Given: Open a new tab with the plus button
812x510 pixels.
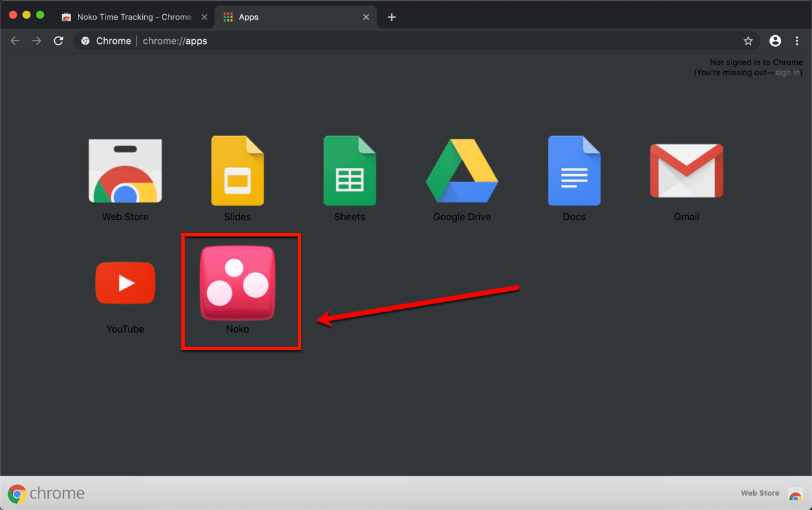Looking at the screenshot, I should pos(391,17).
